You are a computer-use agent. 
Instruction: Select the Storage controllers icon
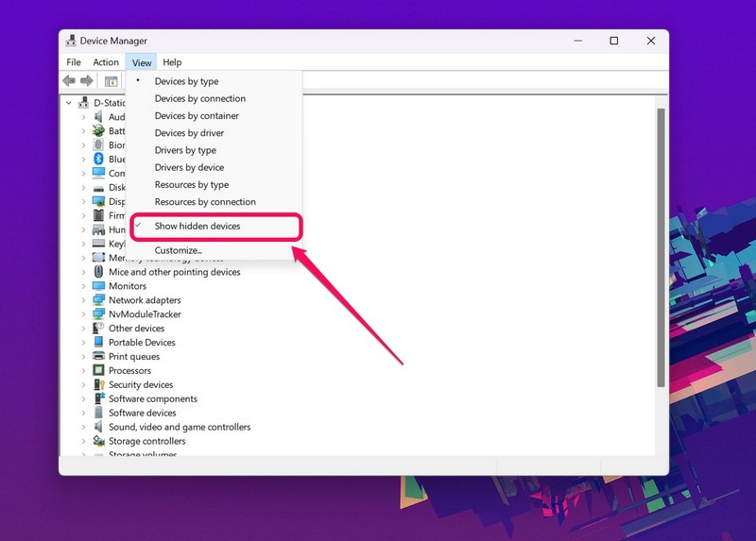coord(98,441)
